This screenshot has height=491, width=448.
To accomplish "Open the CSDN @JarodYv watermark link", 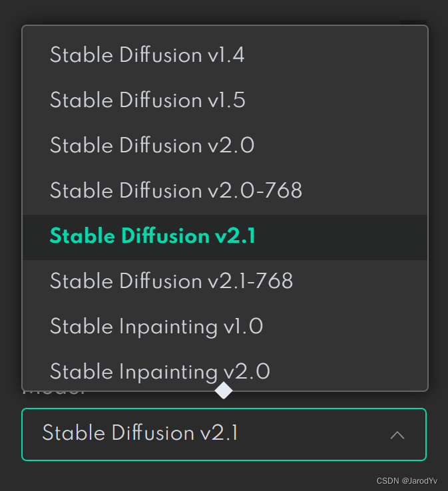I will point(407,481).
